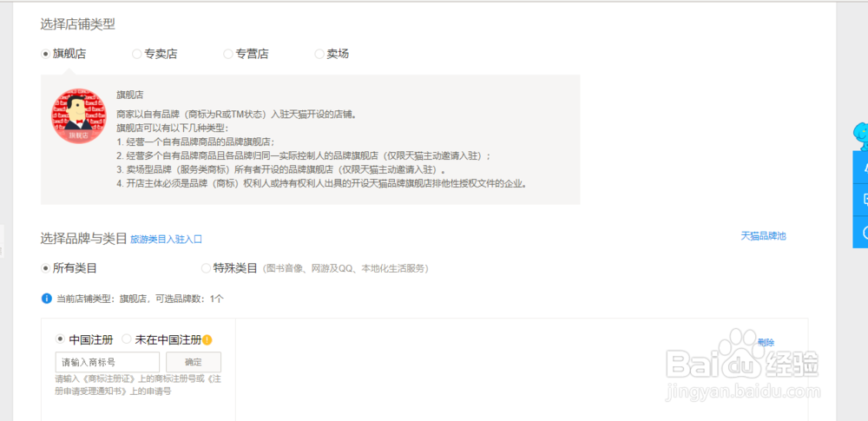Click the text '当前店铺类型：旗舰店，可选品牌数：1个'
This screenshot has height=421, width=868.
[140, 299]
